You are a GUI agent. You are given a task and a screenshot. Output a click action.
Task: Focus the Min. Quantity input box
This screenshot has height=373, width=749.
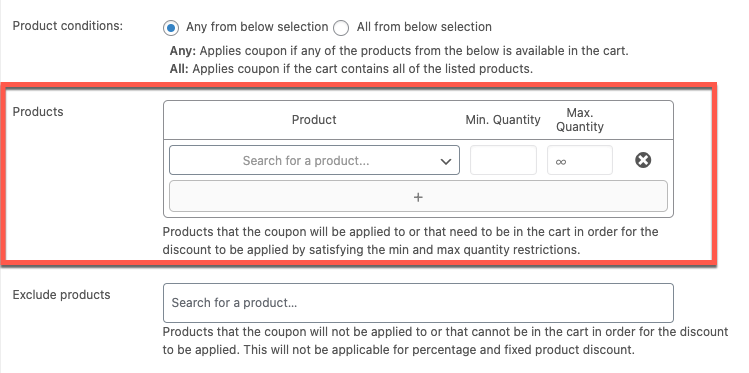pyautogui.click(x=503, y=160)
